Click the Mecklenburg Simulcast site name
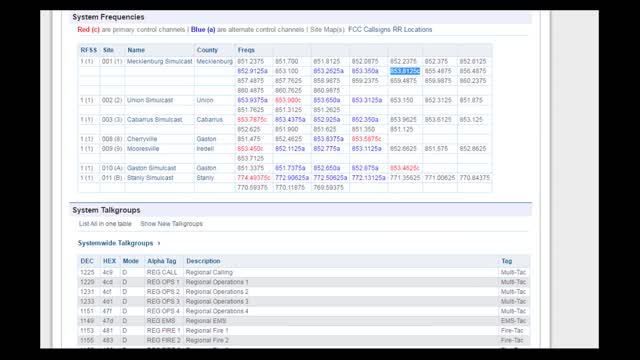 click(159, 61)
